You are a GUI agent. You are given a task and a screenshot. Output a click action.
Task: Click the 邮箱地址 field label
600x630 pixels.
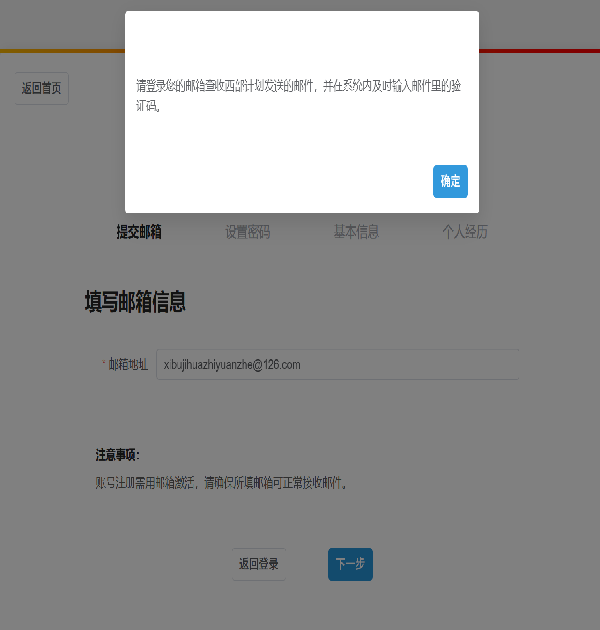(128, 365)
